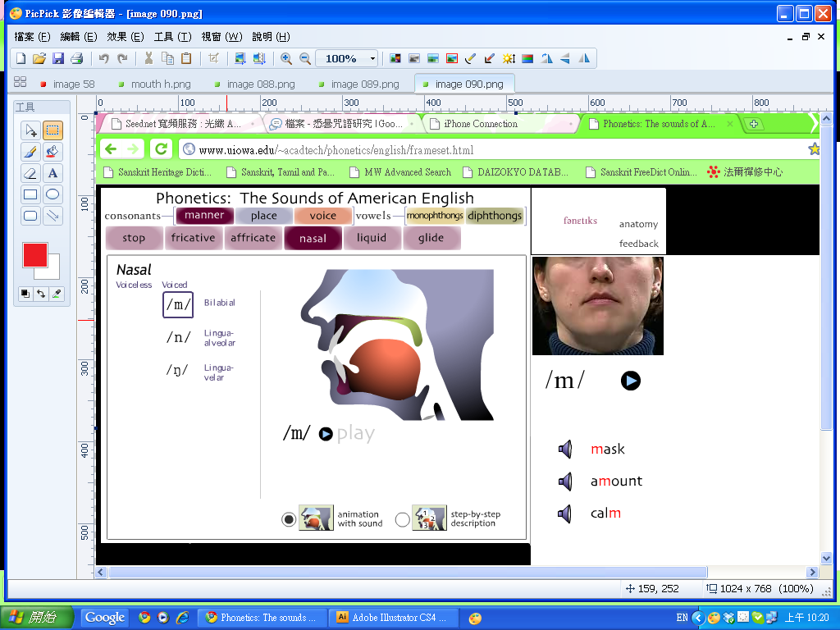Choose the Ellipse shape tool
The height and width of the screenshot is (630, 840).
pos(52,194)
